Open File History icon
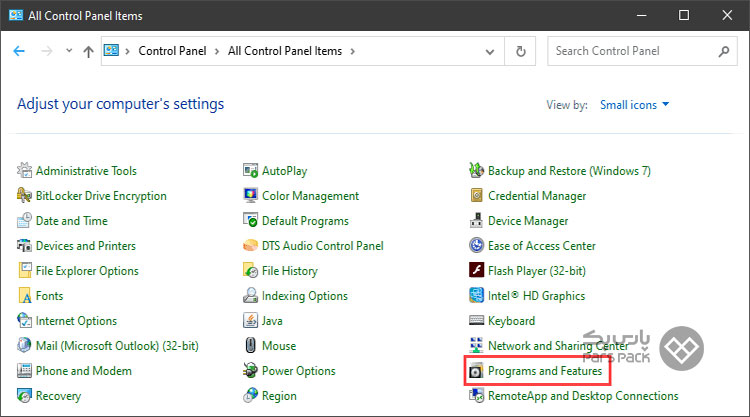Viewport: 750px width, 417px height. coord(251,270)
